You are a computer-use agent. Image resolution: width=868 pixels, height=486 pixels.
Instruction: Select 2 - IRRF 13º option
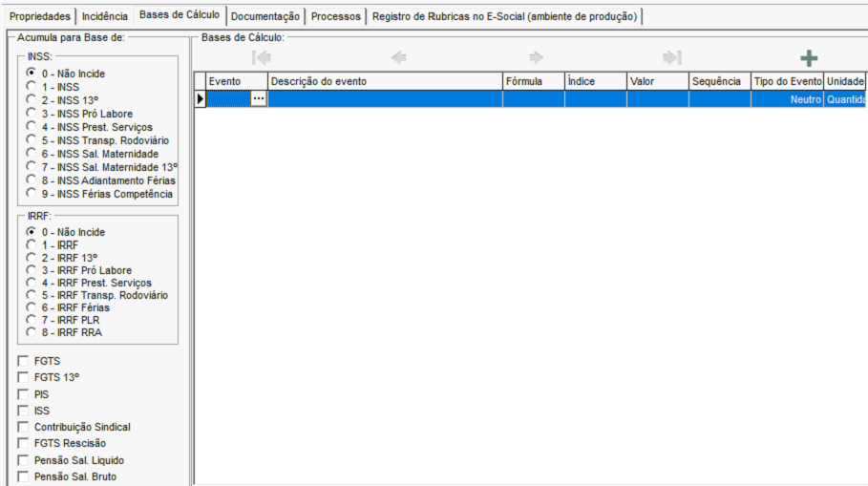(x=31, y=258)
